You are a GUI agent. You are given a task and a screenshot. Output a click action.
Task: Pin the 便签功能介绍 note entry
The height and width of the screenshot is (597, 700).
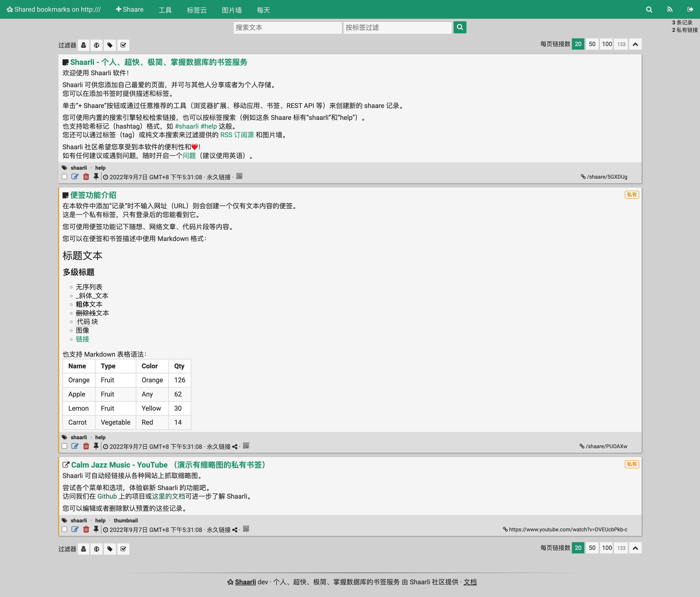[96, 446]
